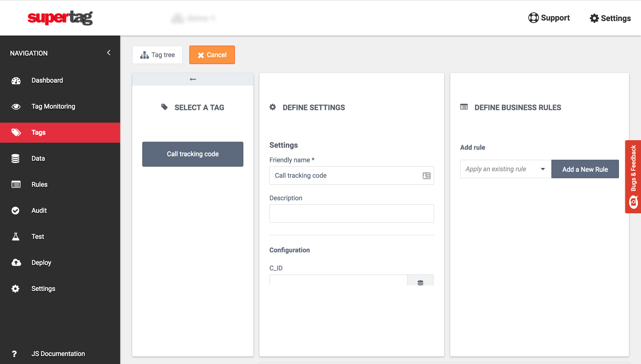Click the Rules list icon

16,184
